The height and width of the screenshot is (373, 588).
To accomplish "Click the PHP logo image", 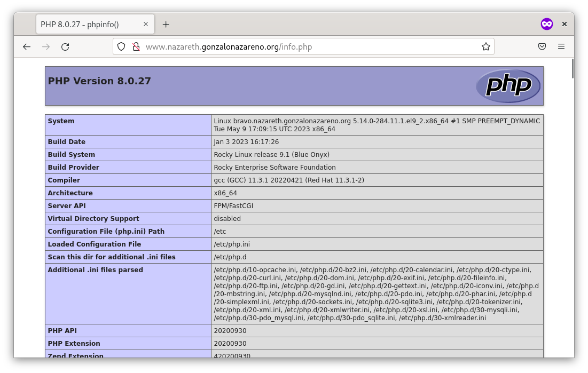I will click(x=508, y=86).
